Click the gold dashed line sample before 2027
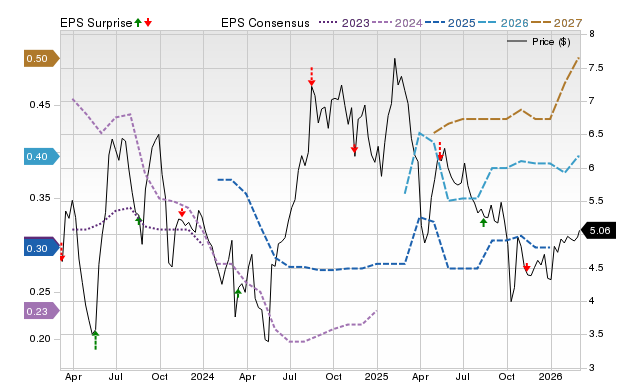Viewport: 640px width, 382px height. click(x=541, y=23)
